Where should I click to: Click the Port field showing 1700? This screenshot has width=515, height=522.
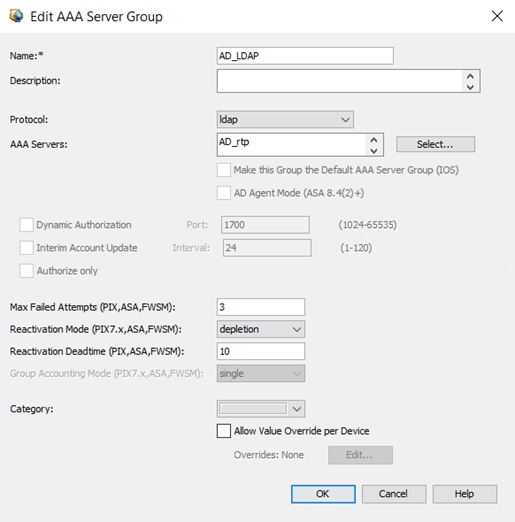[265, 225]
